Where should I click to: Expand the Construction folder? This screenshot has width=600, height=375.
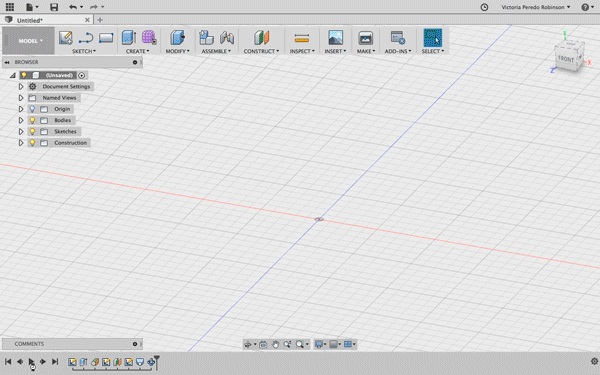click(x=21, y=143)
